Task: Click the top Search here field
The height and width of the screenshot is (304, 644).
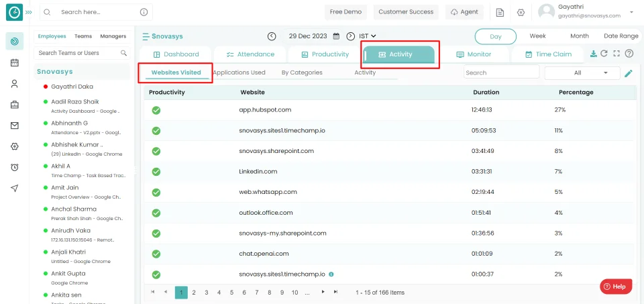Action: click(x=96, y=12)
